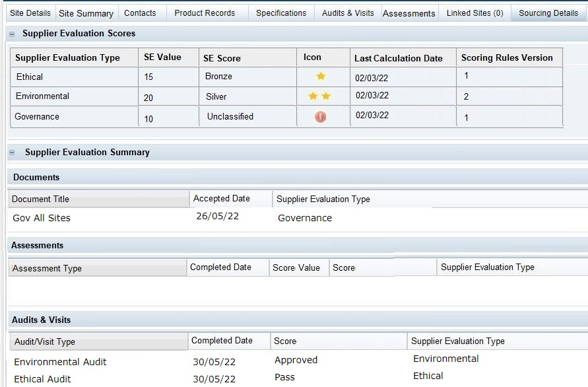The image size is (588, 387).
Task: Click the red Unclassified icon for Governance
Action: pyautogui.click(x=321, y=117)
